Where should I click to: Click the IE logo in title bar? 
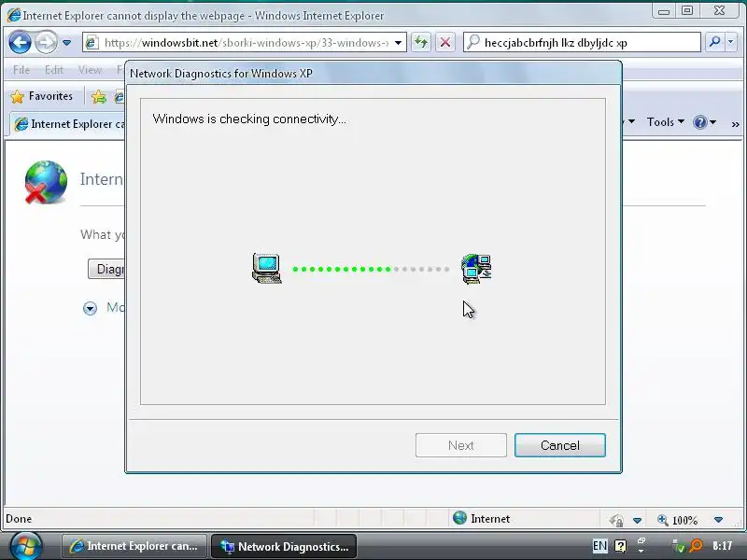click(14, 15)
